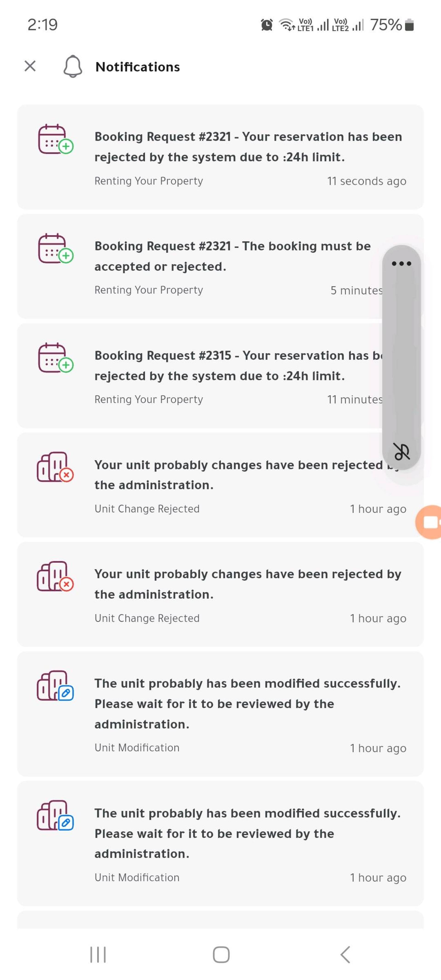Open Booking Request #2315 rejected notification
Image resolution: width=441 pixels, height=980 pixels.
click(220, 376)
